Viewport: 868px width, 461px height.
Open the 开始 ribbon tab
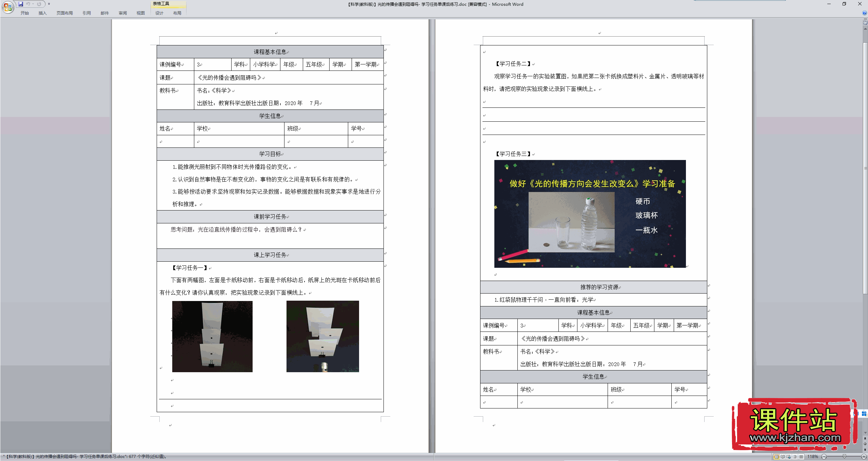pos(24,13)
